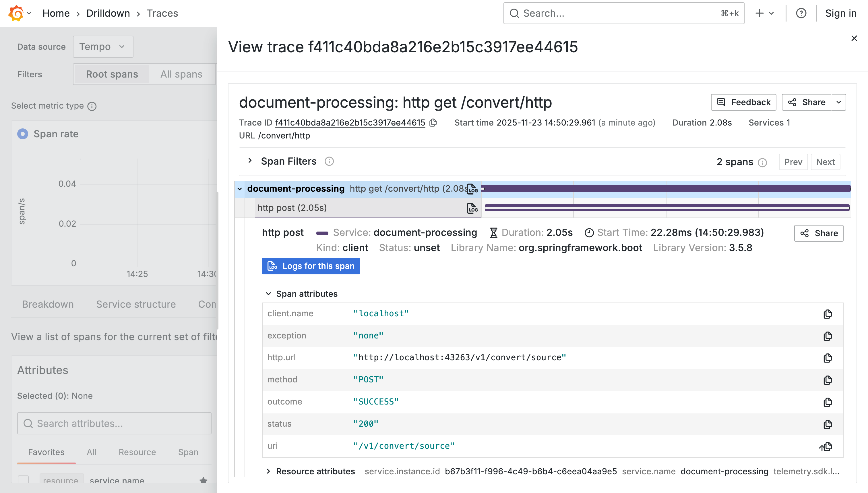This screenshot has height=493, width=868.
Task: Copy the outcome attribute value
Action: coord(828,402)
